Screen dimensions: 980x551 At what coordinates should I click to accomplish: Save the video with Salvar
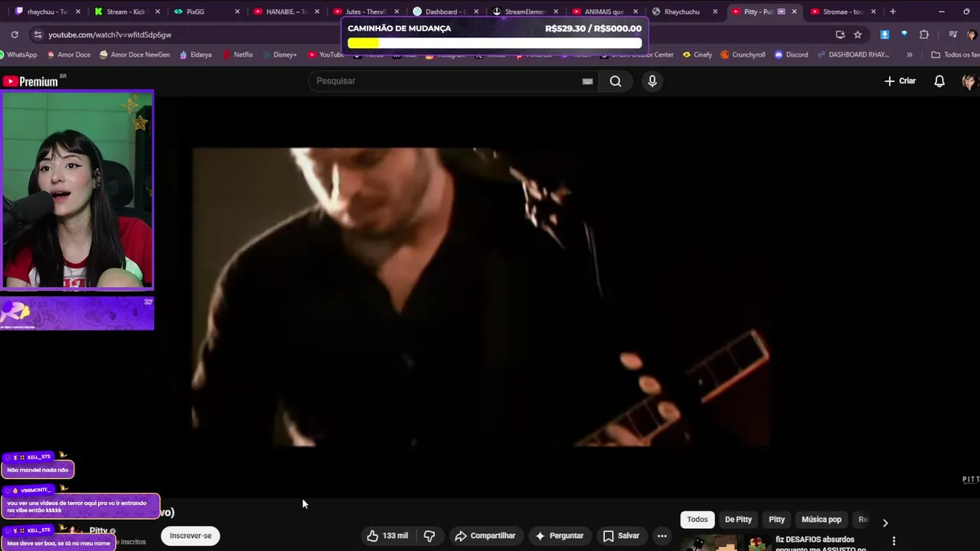click(621, 536)
